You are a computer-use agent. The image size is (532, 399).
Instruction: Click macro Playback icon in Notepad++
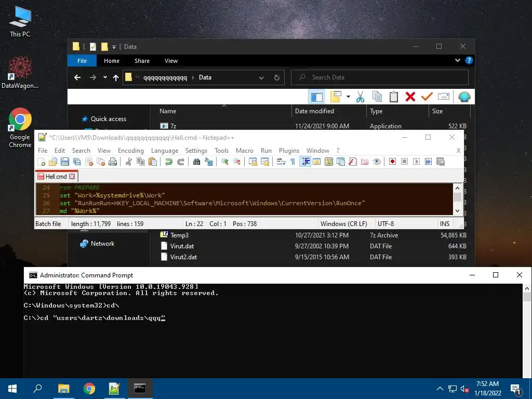pyautogui.click(x=416, y=162)
